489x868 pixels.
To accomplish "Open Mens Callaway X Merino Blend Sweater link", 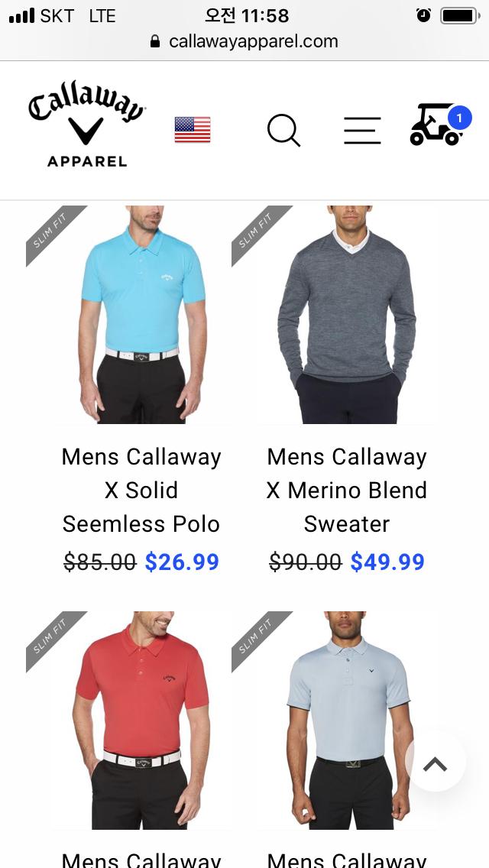I will [x=347, y=491].
